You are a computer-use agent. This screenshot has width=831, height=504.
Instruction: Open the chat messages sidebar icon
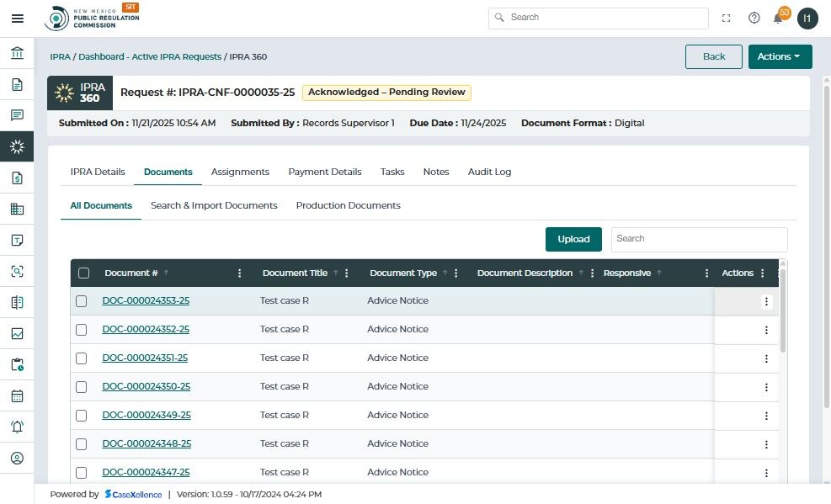click(x=17, y=115)
